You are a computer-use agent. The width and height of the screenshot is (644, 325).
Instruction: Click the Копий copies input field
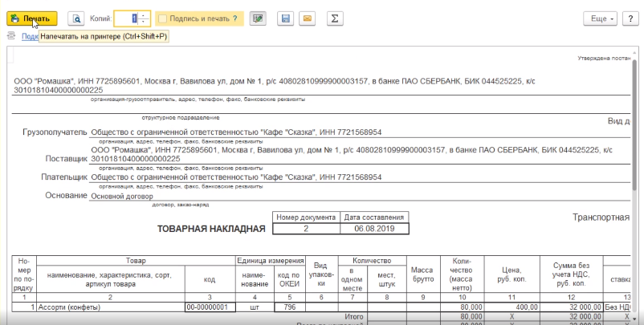(128, 18)
